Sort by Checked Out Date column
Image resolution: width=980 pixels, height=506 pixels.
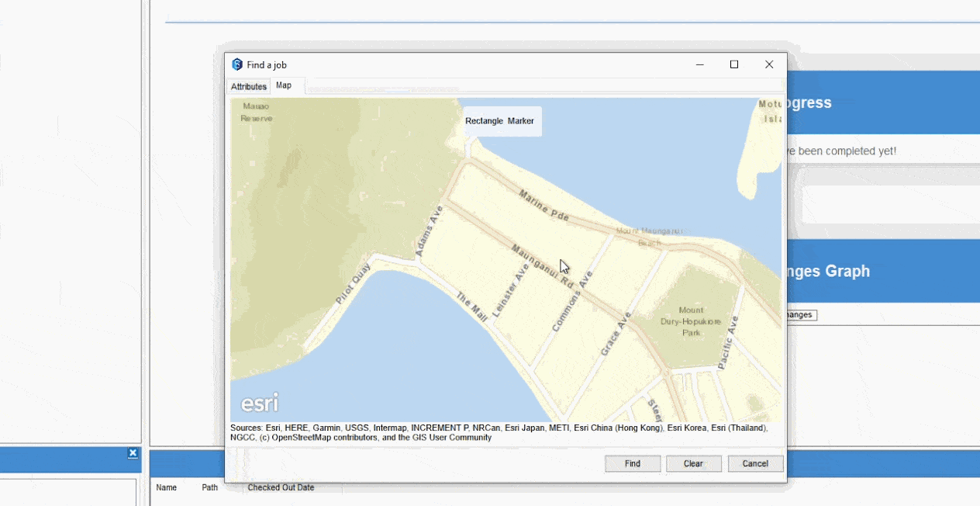(x=281, y=487)
